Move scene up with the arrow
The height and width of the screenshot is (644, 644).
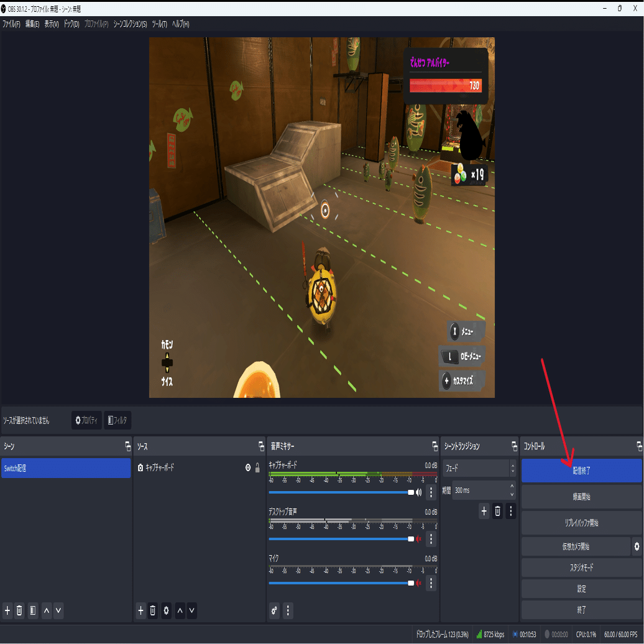(x=47, y=610)
